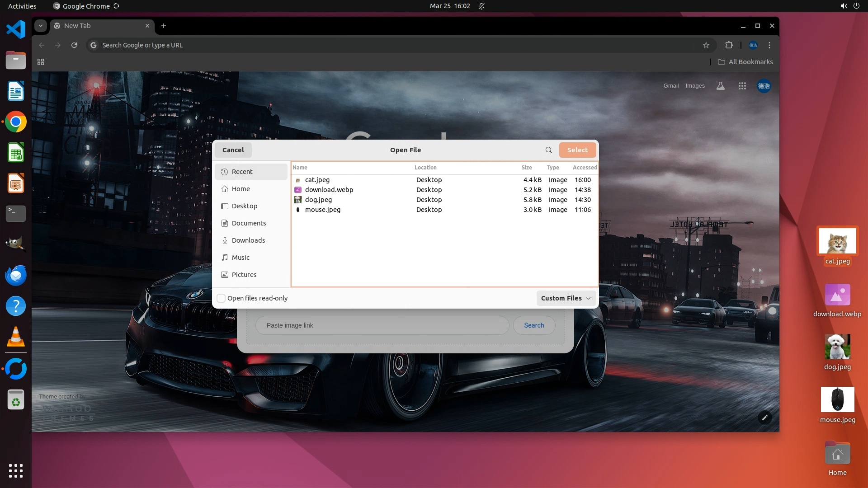Enable Open files read-only checkbox
This screenshot has width=868, height=488.
point(221,298)
